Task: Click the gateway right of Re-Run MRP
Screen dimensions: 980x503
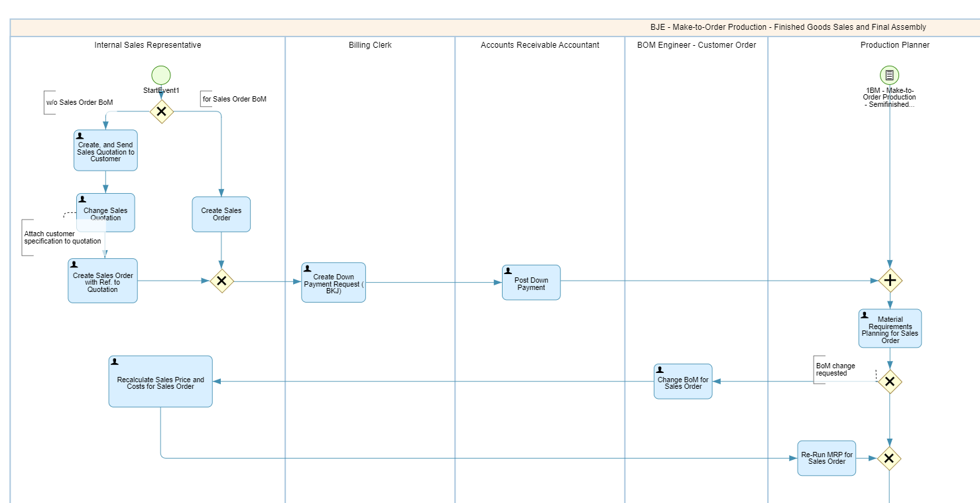Action: click(889, 459)
